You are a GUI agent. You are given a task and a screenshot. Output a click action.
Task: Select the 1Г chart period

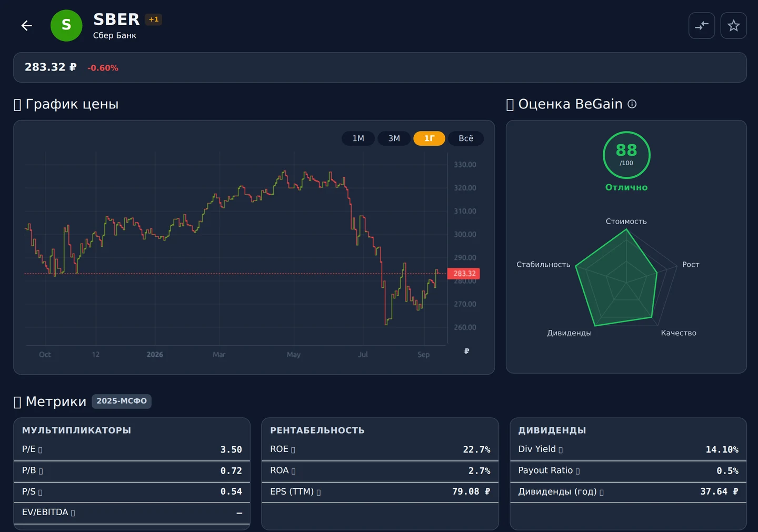(x=430, y=138)
